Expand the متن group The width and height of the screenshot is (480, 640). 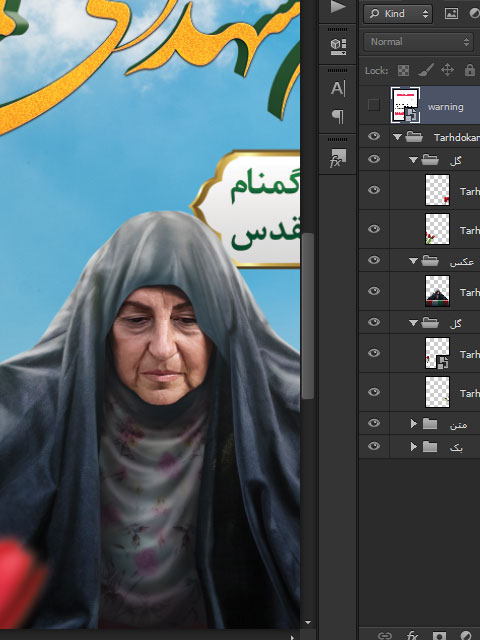click(413, 424)
